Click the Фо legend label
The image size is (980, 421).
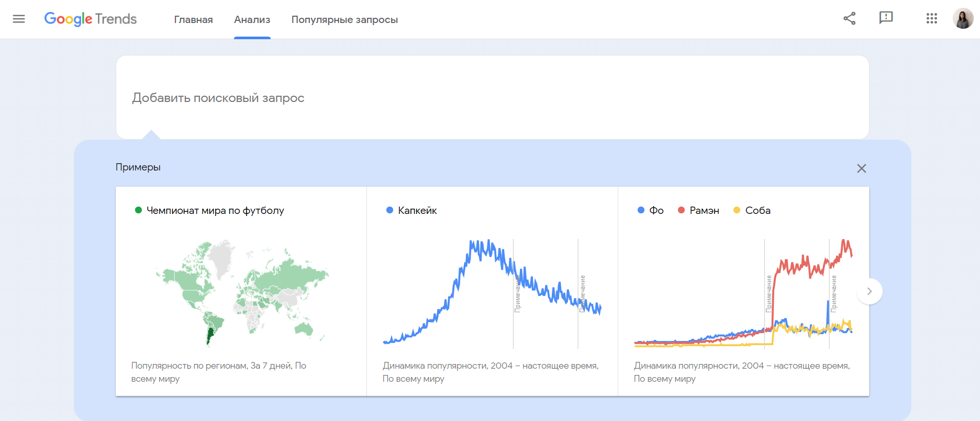(656, 210)
